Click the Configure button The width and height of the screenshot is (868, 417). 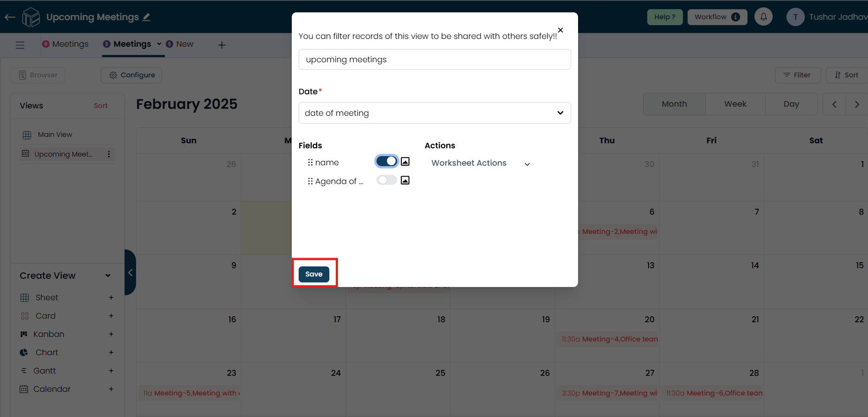tap(131, 75)
